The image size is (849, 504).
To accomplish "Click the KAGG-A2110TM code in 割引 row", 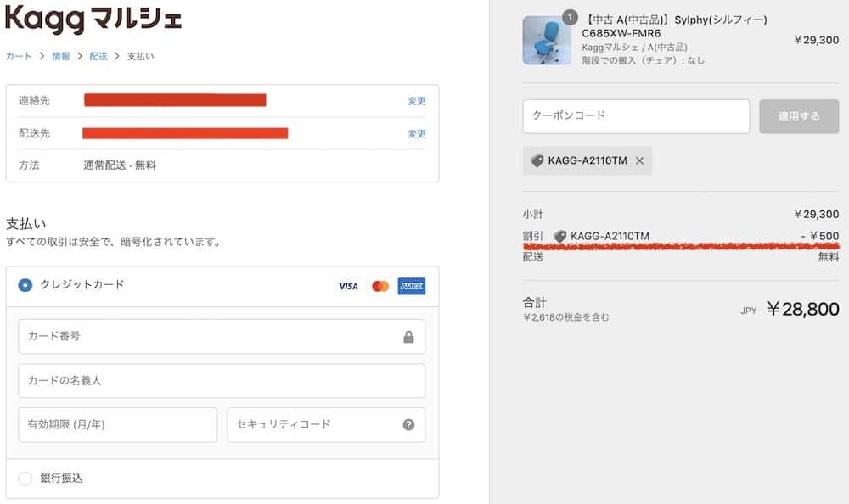I will 610,236.
